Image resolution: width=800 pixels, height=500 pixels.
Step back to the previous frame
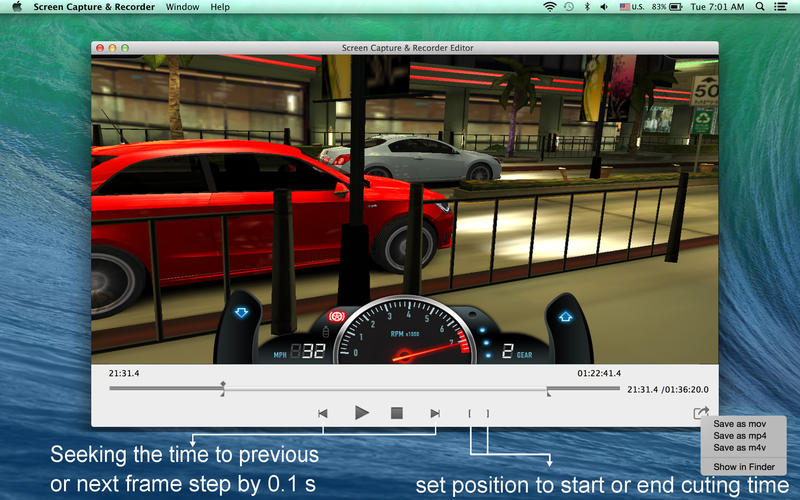322,413
